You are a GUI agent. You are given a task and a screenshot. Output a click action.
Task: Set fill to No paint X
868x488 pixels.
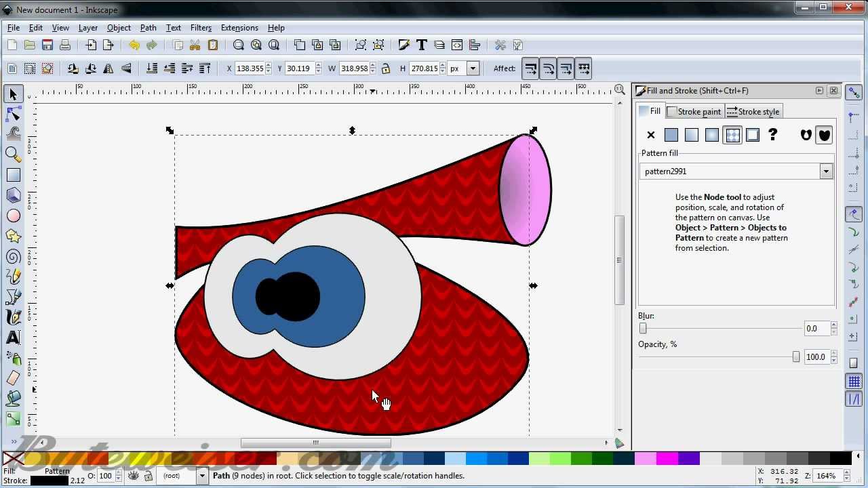click(x=651, y=135)
